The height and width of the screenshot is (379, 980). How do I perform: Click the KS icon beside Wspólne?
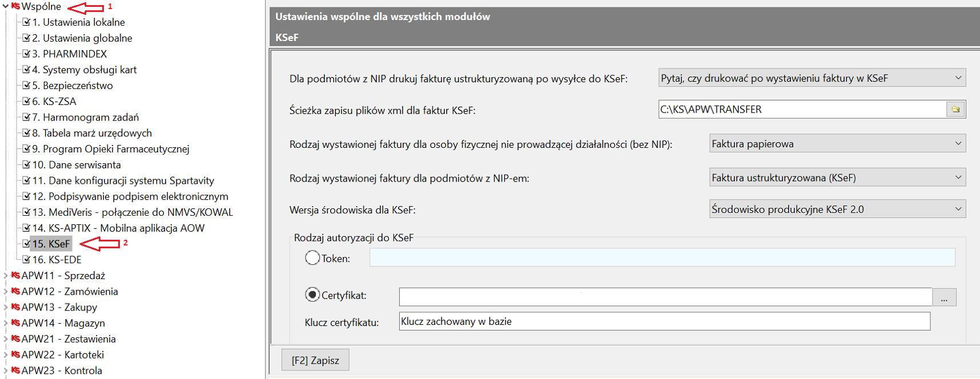[15, 6]
